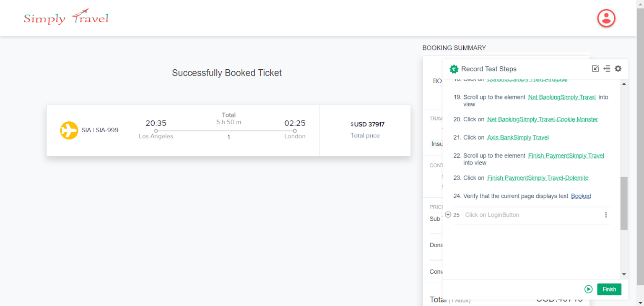Click the yellow airplane airline icon

click(x=69, y=130)
